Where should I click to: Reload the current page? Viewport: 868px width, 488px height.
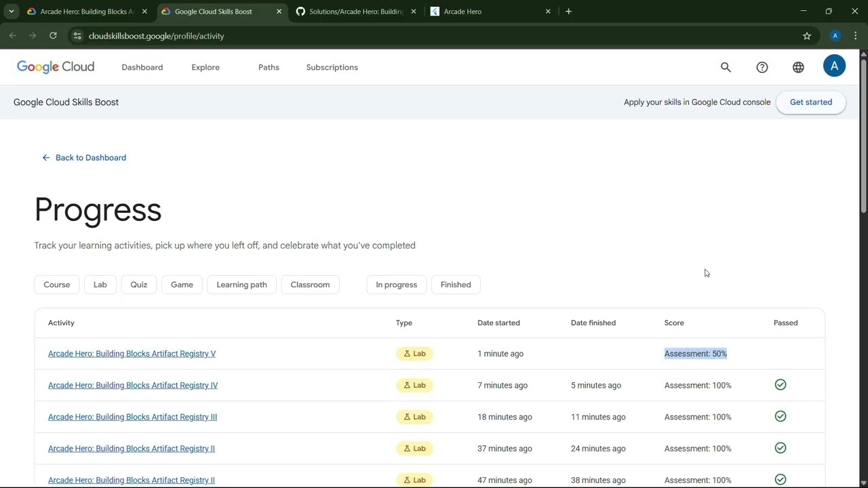click(53, 36)
